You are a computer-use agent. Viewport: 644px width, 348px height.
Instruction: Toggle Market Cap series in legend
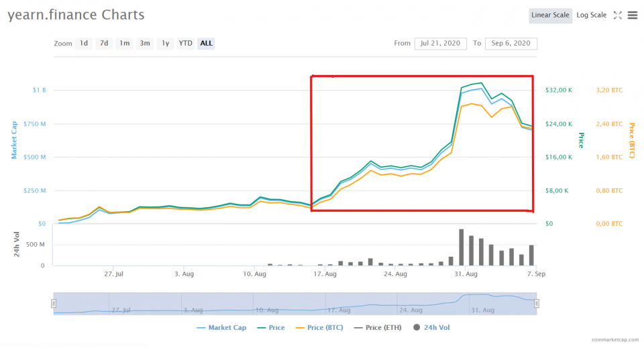[221, 328]
